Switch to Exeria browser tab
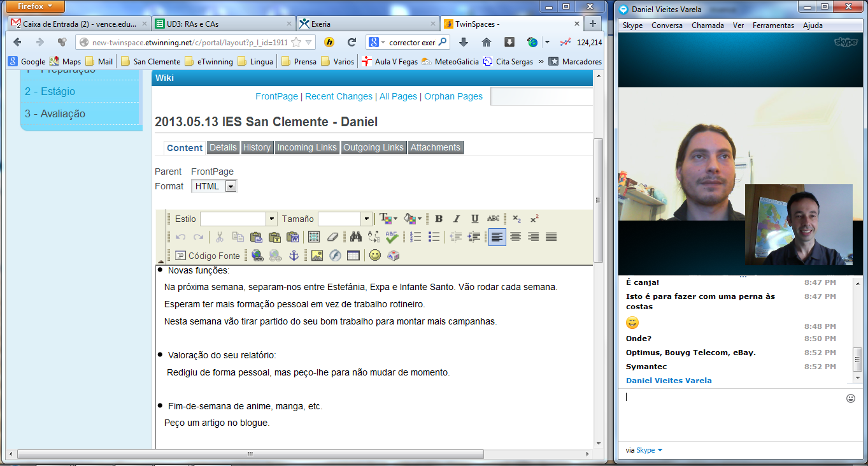Screen dimensions: 868x466 pyautogui.click(x=367, y=24)
